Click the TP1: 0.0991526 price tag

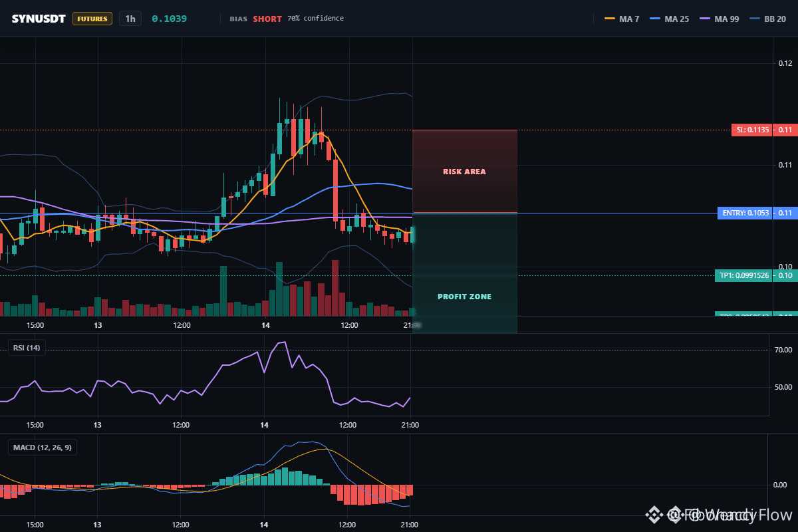(744, 275)
